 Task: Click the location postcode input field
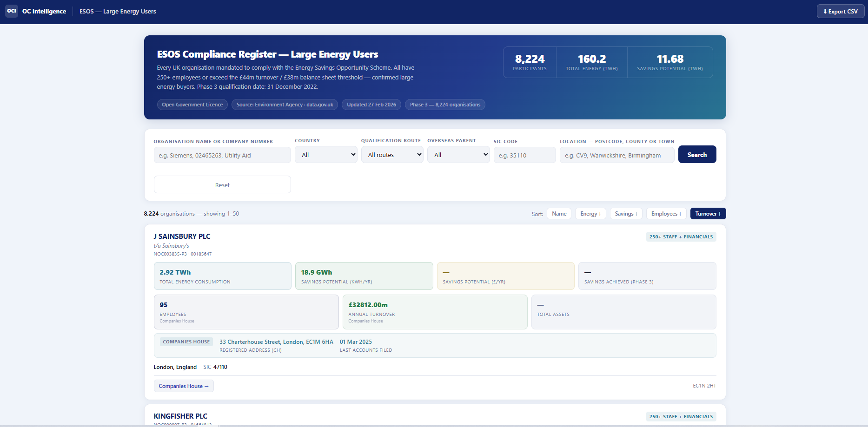pyautogui.click(x=617, y=155)
